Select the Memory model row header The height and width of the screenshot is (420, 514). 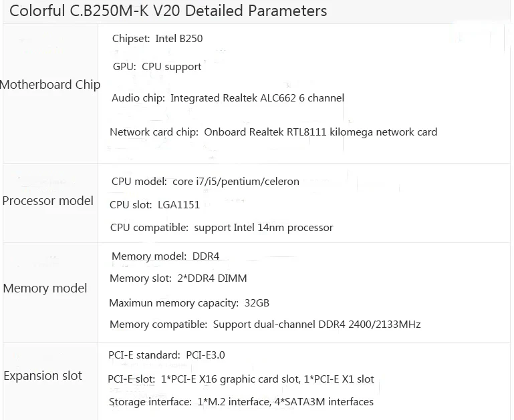[45, 288]
